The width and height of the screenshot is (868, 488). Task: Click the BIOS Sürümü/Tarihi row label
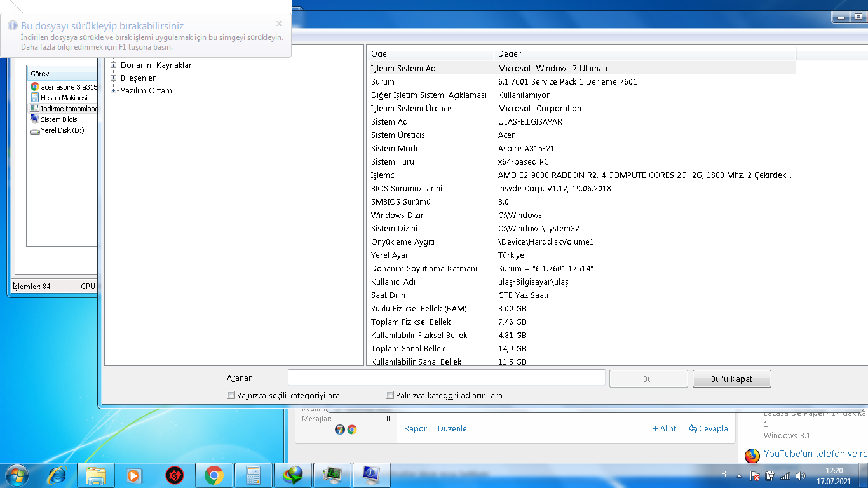pyautogui.click(x=407, y=188)
